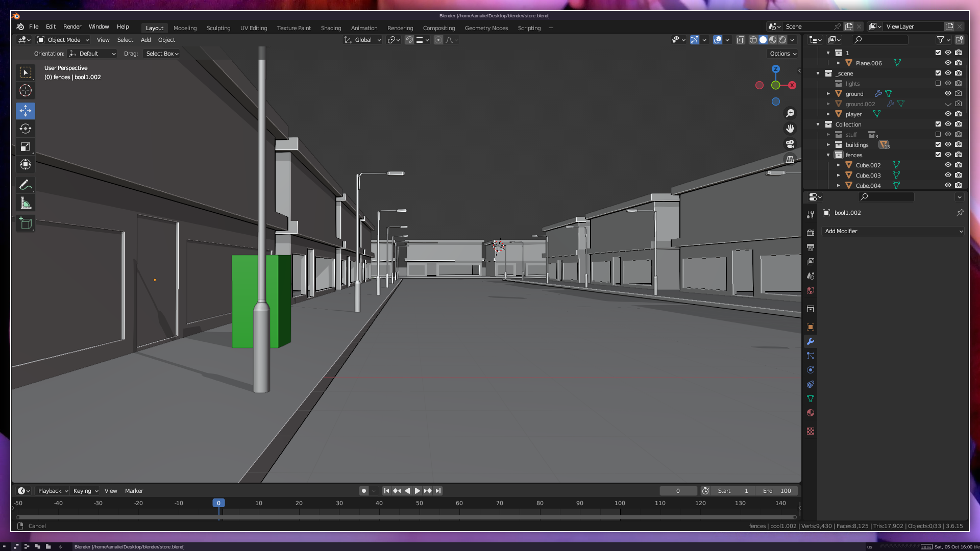
Task: Switch to orthographic/perspective grid icon
Action: (x=790, y=159)
